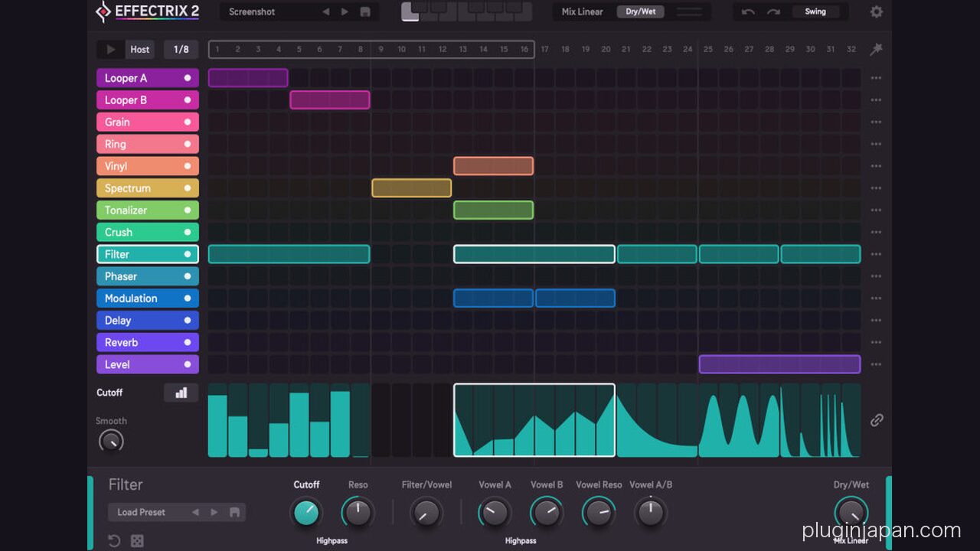Select the Modulation effect tab
Screen dimensions: 980x551
click(148, 298)
